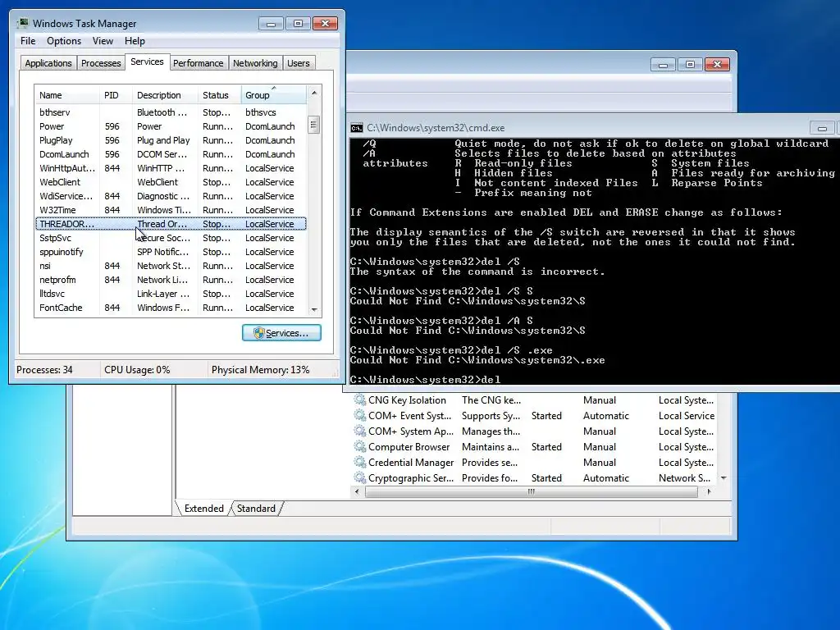Select COM+ Event Syst... in Services window

coord(410,416)
